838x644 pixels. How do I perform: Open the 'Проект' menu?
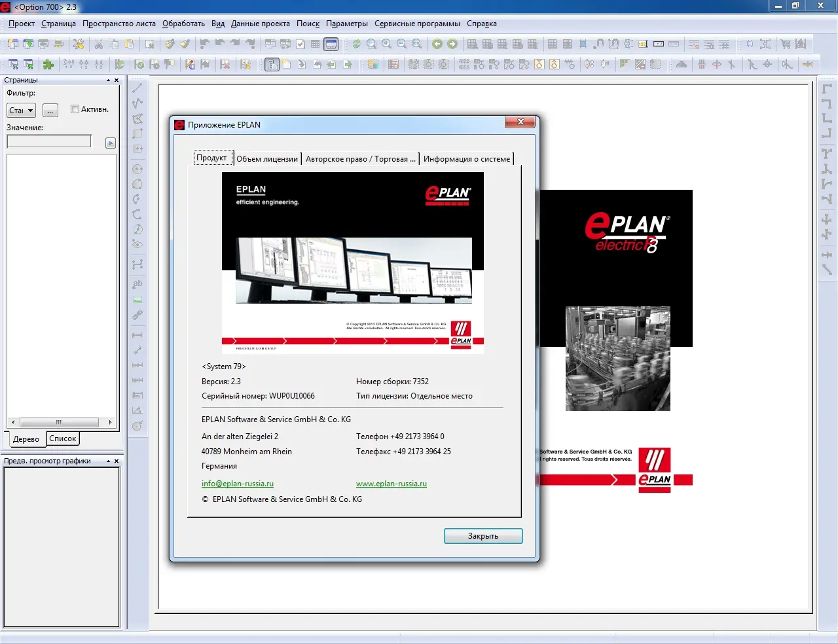[x=22, y=24]
